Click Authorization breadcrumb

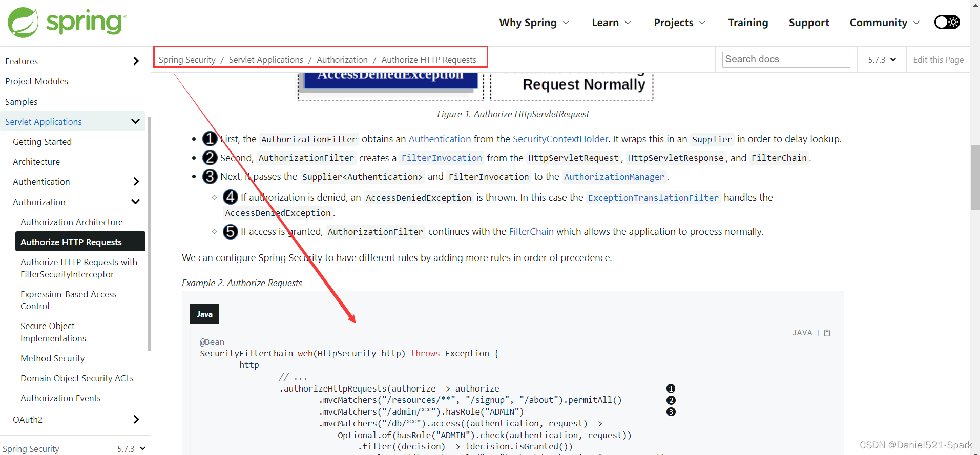coord(342,60)
